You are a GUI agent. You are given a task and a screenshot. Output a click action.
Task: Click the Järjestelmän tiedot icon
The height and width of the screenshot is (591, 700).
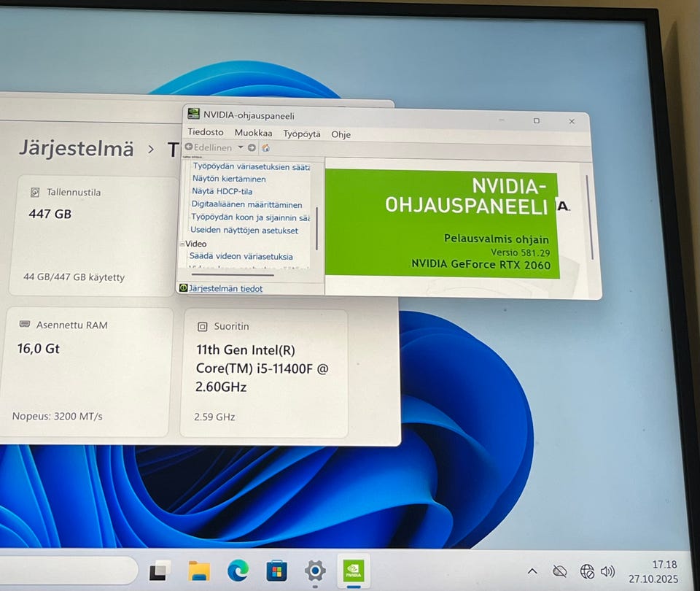coord(183,287)
